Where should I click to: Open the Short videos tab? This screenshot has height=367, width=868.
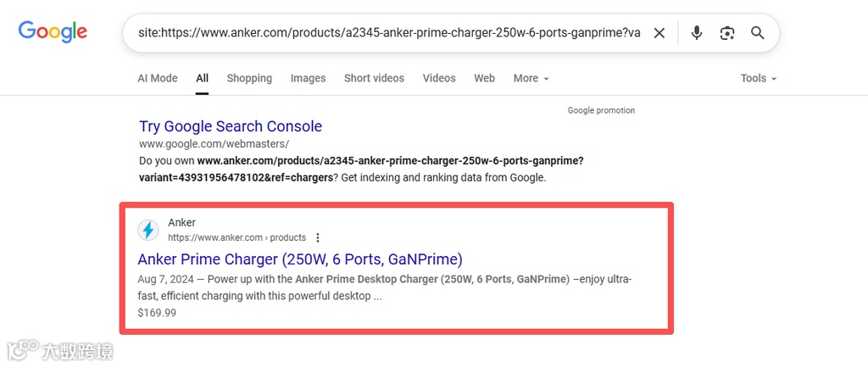(374, 78)
